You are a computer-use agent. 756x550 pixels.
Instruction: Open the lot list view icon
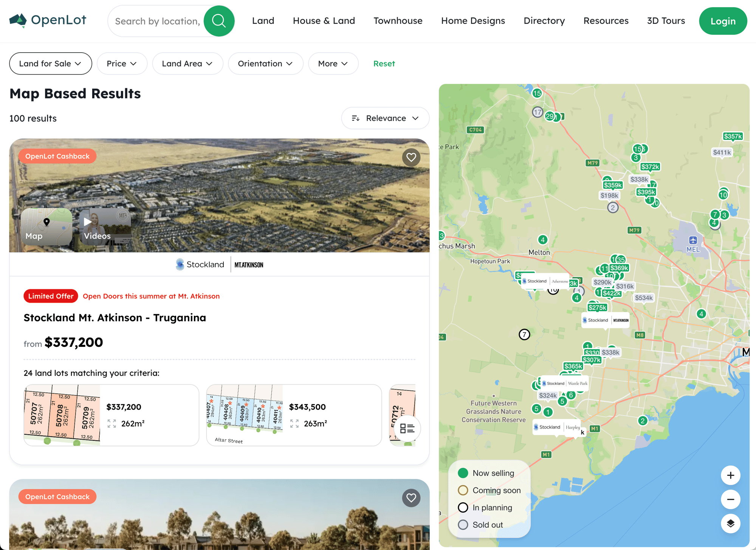pyautogui.click(x=407, y=428)
